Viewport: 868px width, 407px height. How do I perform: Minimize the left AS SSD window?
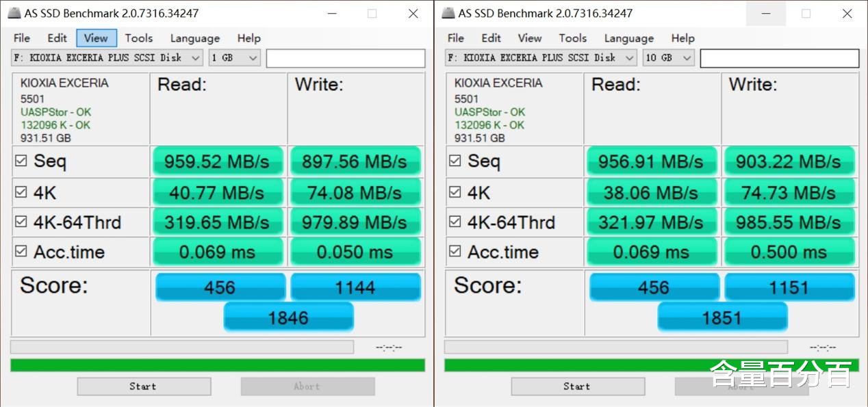(x=331, y=13)
